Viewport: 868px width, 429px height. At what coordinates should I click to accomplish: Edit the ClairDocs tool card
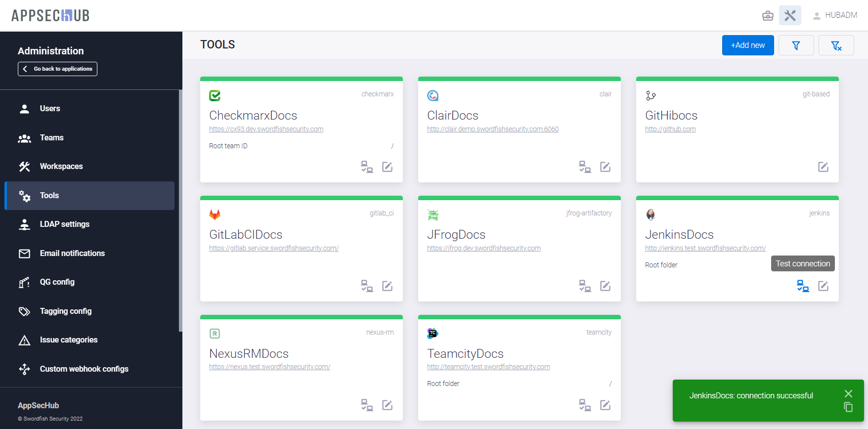pyautogui.click(x=605, y=167)
